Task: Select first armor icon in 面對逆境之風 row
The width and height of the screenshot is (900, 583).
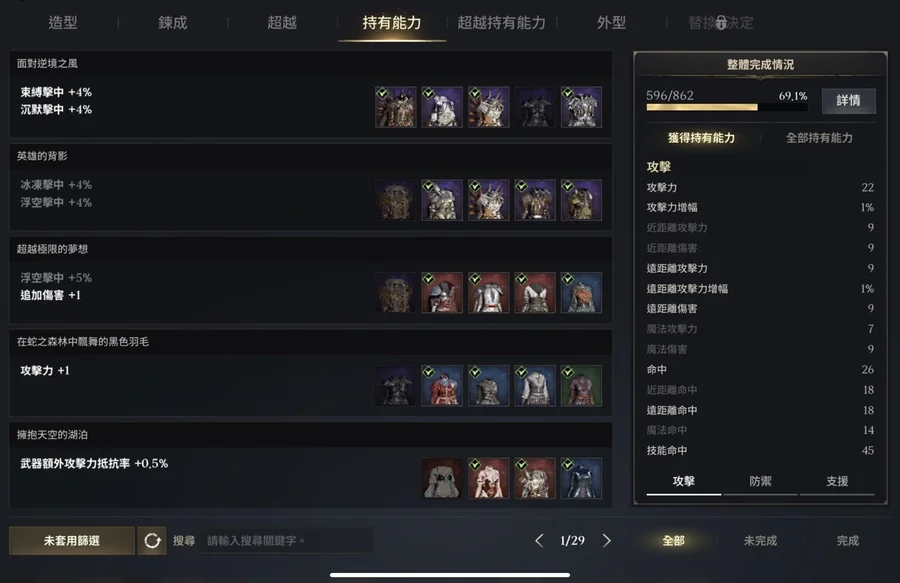Action: 395,107
